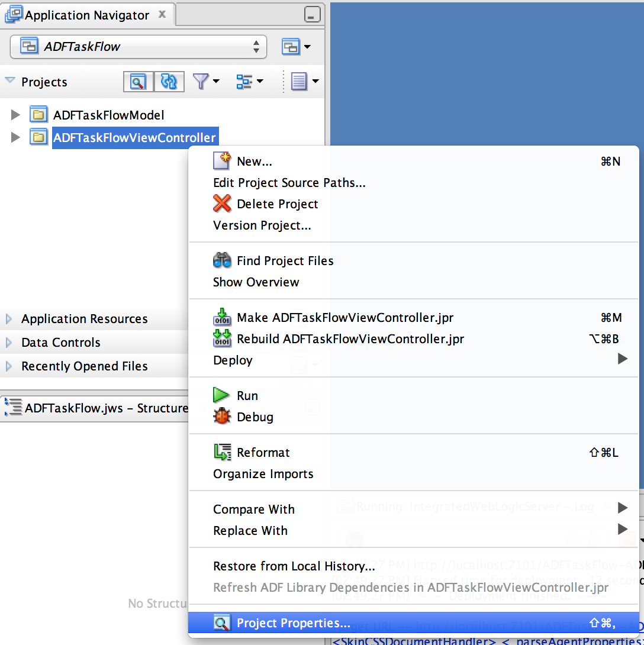
Task: Click Refresh ADF Library Dependencies entry
Action: pyautogui.click(x=414, y=588)
